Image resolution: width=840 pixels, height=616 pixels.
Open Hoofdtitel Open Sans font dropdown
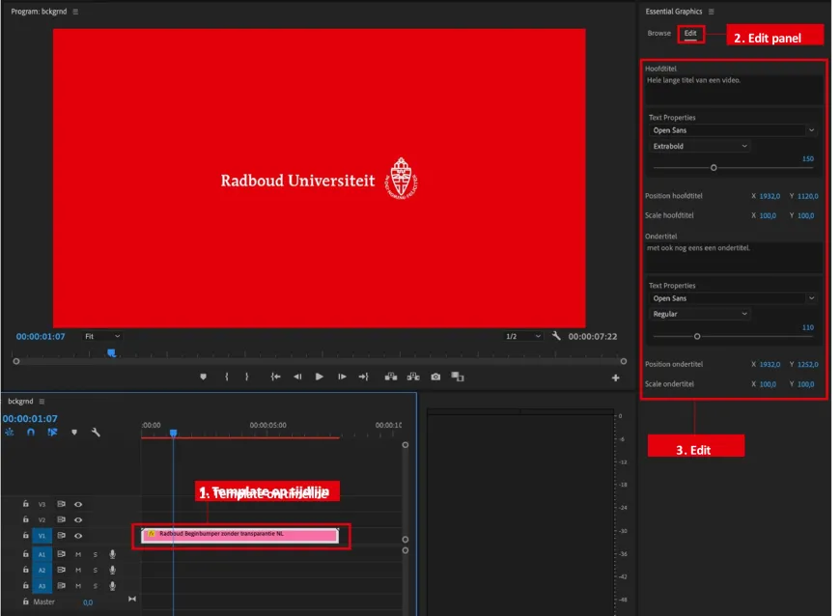pos(733,130)
